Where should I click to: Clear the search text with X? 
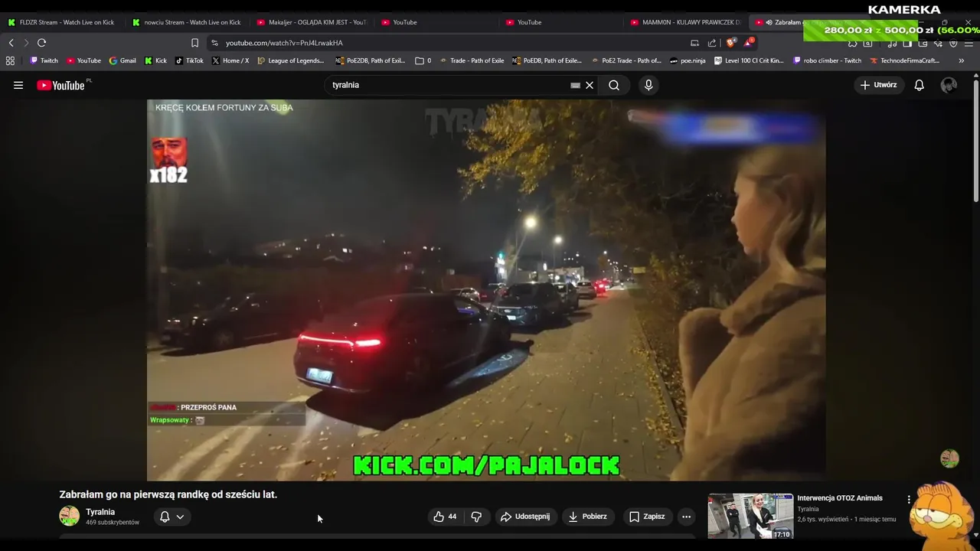click(590, 85)
